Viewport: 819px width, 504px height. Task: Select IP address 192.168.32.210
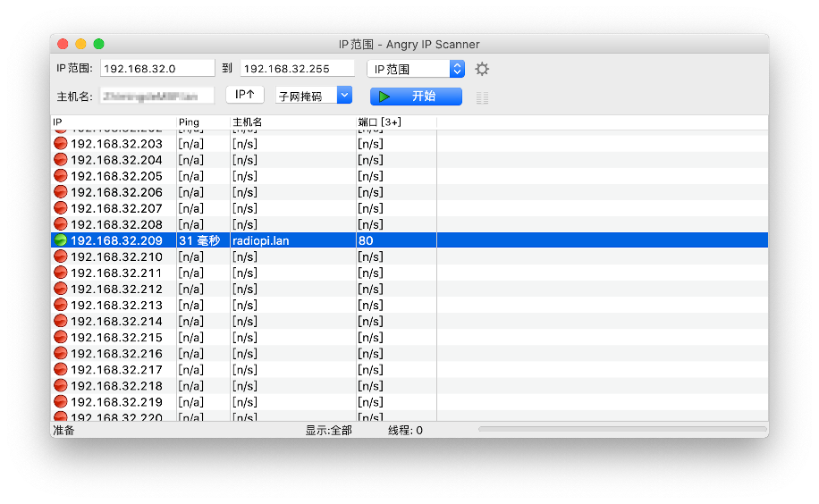pyautogui.click(x=116, y=257)
